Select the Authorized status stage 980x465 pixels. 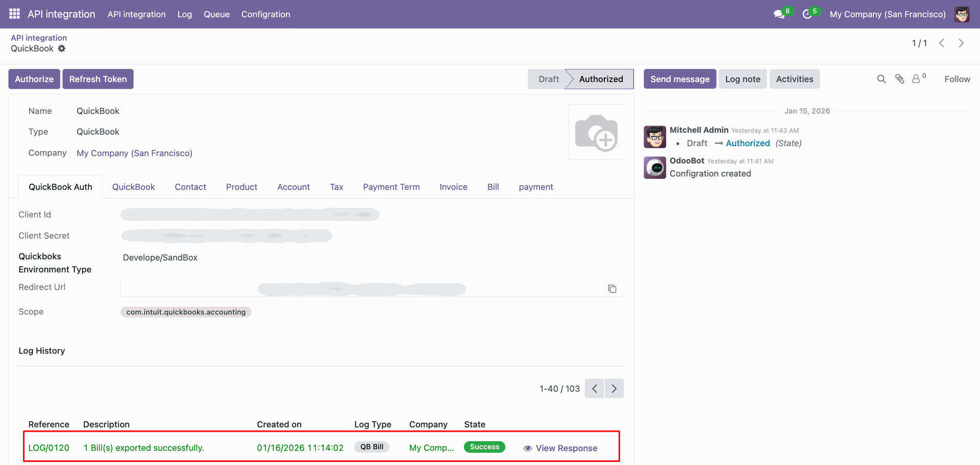[x=601, y=79]
